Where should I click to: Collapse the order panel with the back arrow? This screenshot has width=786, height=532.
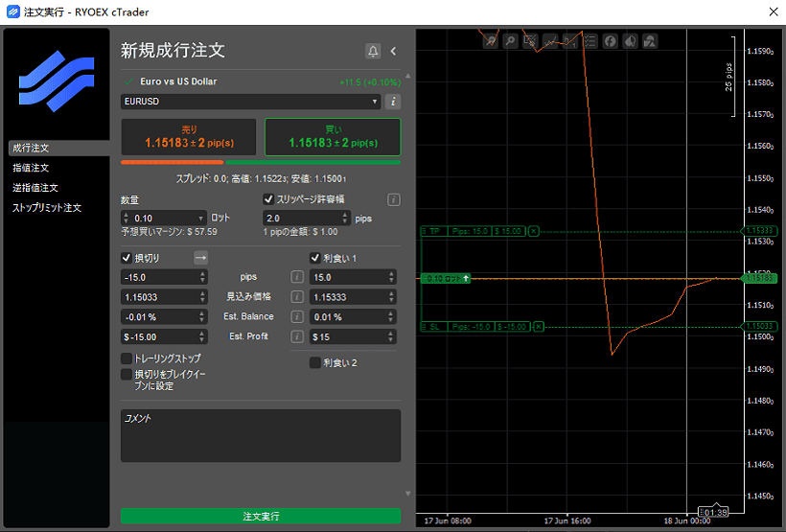394,51
